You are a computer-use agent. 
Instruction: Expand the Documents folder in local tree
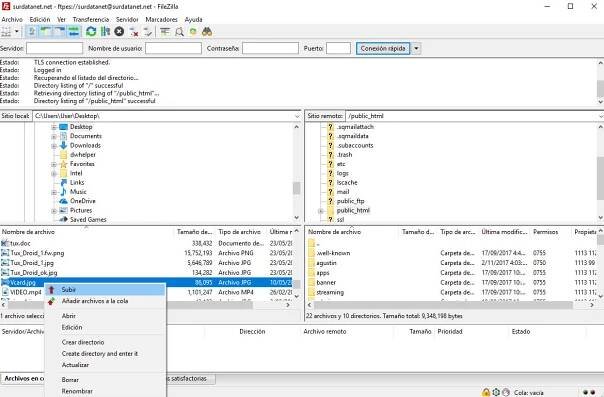[x=54, y=136]
